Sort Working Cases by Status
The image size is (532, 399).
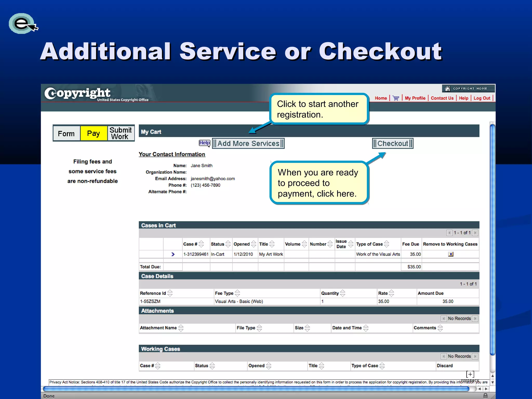tap(212, 366)
